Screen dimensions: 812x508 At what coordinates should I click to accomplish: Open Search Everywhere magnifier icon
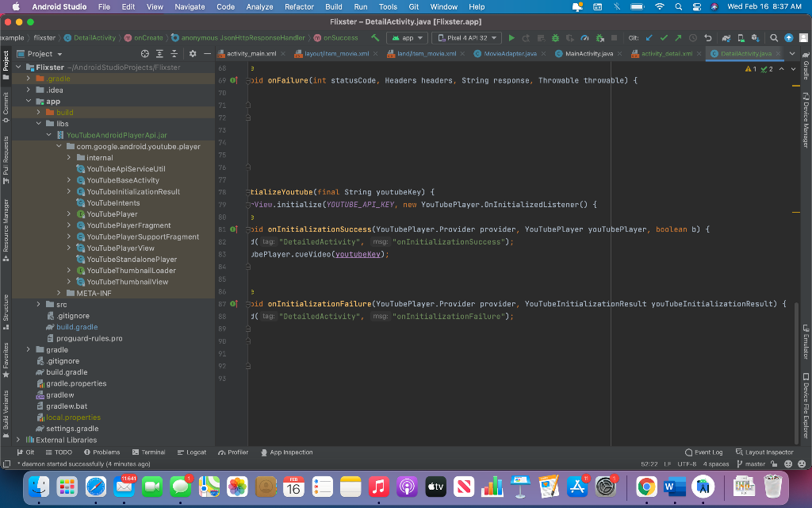[x=774, y=38]
